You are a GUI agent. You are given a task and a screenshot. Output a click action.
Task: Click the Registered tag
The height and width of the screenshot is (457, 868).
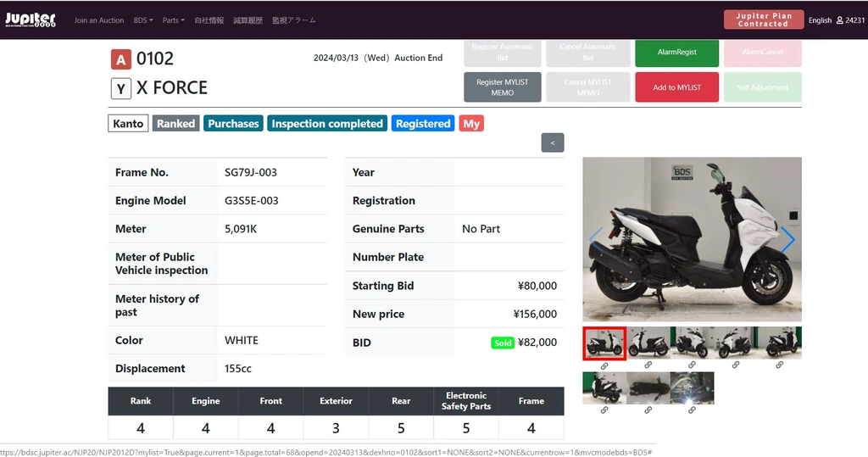pyautogui.click(x=423, y=124)
